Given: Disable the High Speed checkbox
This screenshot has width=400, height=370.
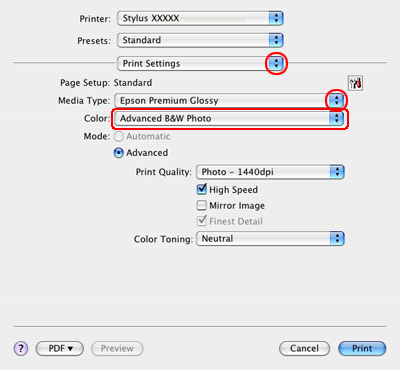Looking at the screenshot, I should pyautogui.click(x=202, y=189).
